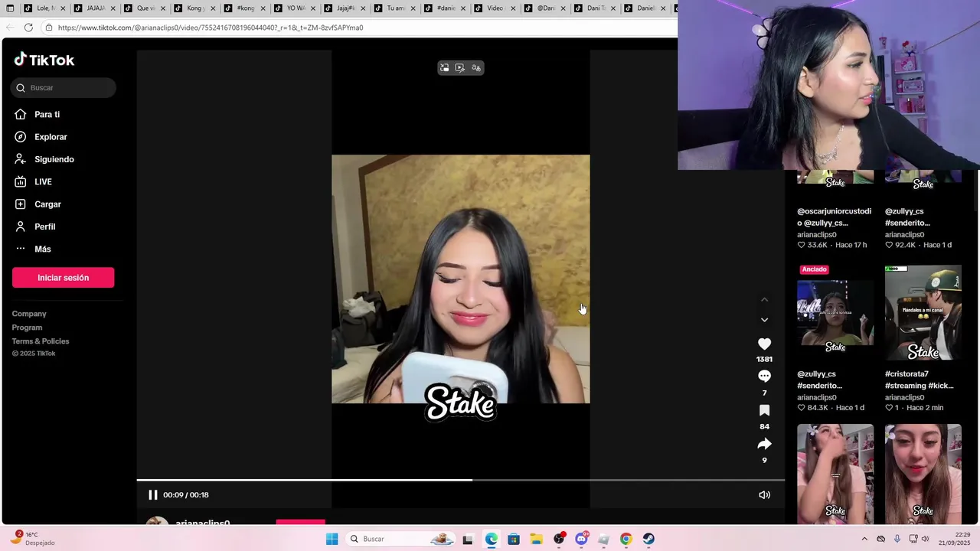The image size is (980, 551).
Task: Like the video with heart icon
Action: point(764,344)
